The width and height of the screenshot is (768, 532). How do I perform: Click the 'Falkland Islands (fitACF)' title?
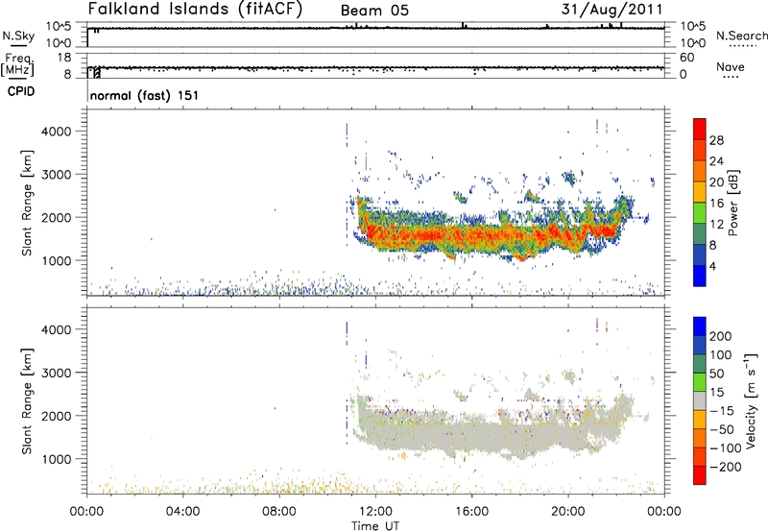pyautogui.click(x=195, y=9)
